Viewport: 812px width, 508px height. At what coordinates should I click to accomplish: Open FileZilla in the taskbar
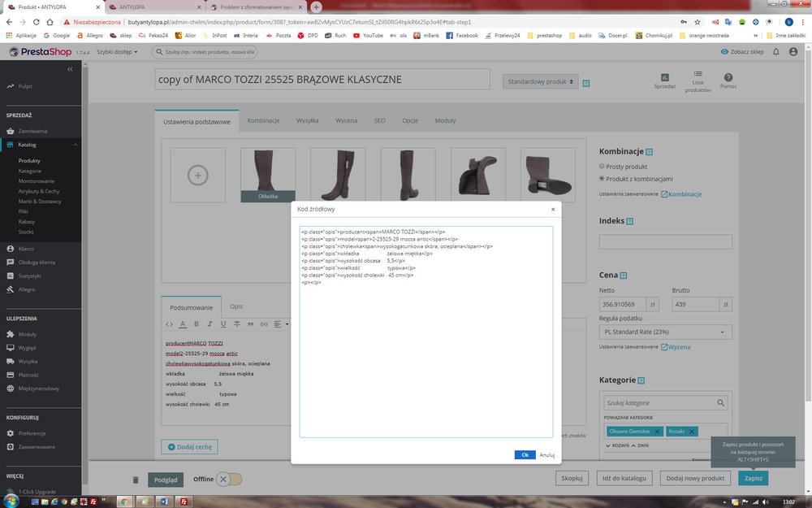click(x=184, y=501)
